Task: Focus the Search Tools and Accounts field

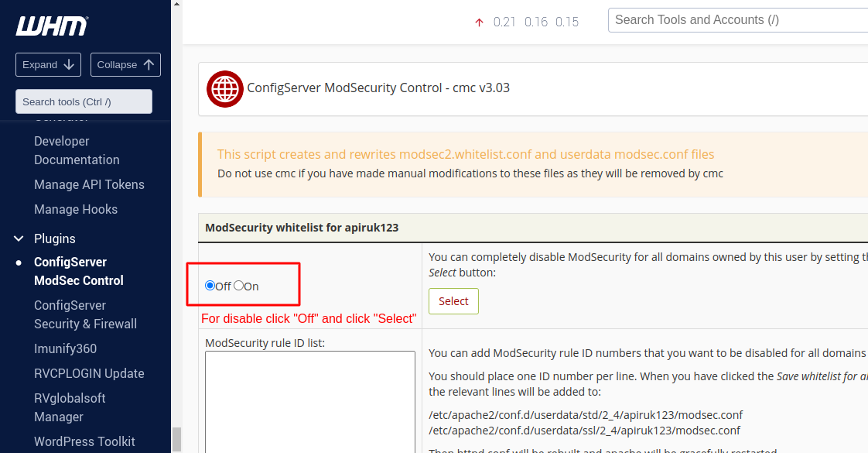Action: point(738,20)
